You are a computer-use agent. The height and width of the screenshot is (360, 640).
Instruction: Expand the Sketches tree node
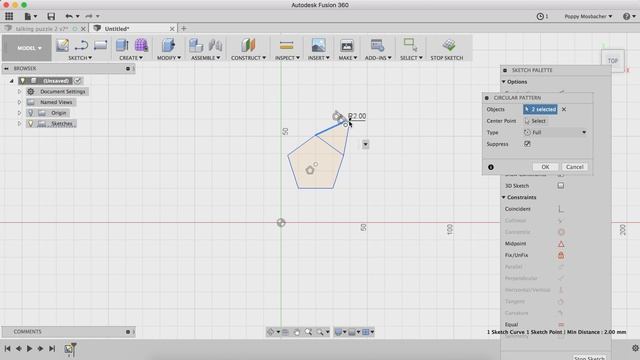click(x=19, y=123)
